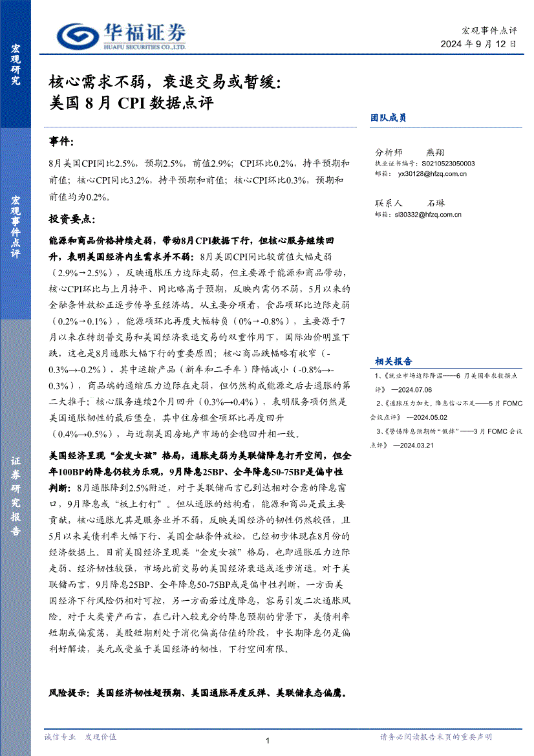Click the "华福证券" company name
This screenshot has width=534, height=756.
pos(145,32)
